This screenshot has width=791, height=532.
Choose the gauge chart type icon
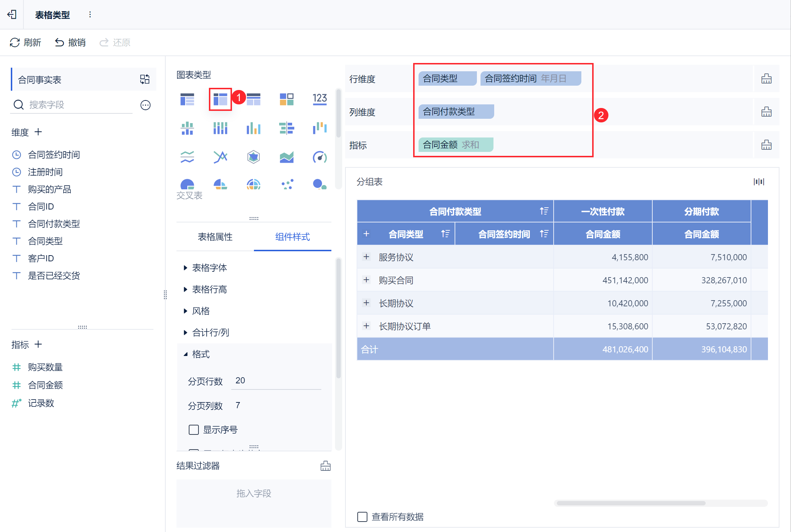tap(319, 157)
